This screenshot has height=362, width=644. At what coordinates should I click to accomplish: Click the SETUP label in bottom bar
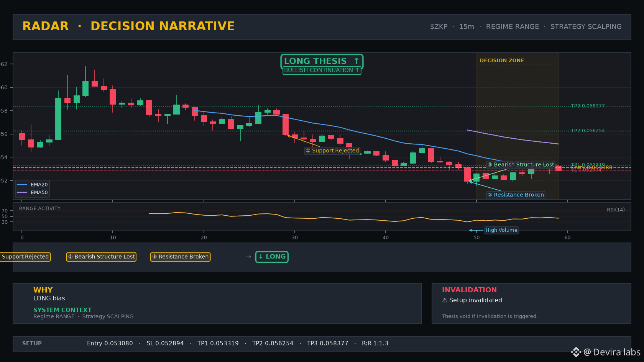(x=32, y=344)
